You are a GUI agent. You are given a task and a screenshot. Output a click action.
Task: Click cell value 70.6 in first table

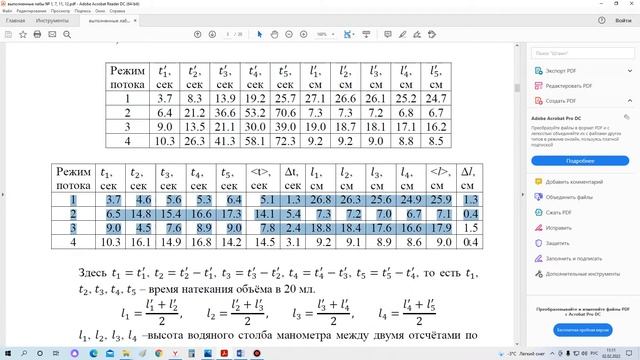(285, 113)
